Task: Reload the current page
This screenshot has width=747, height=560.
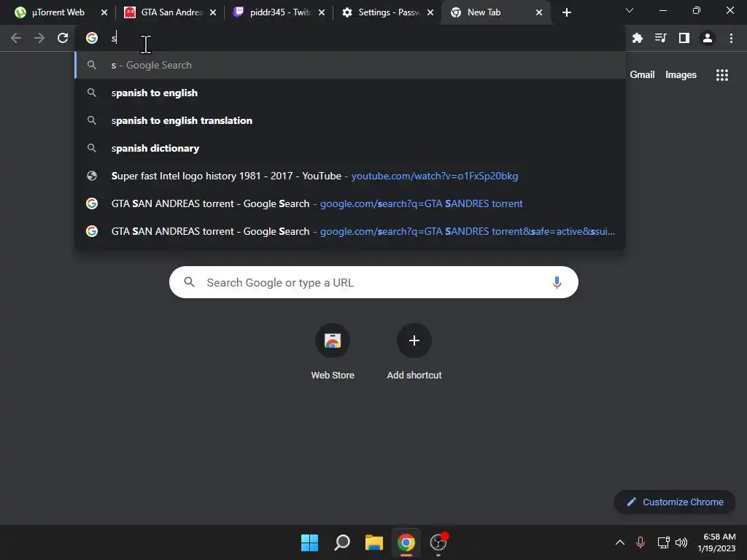Action: [63, 38]
